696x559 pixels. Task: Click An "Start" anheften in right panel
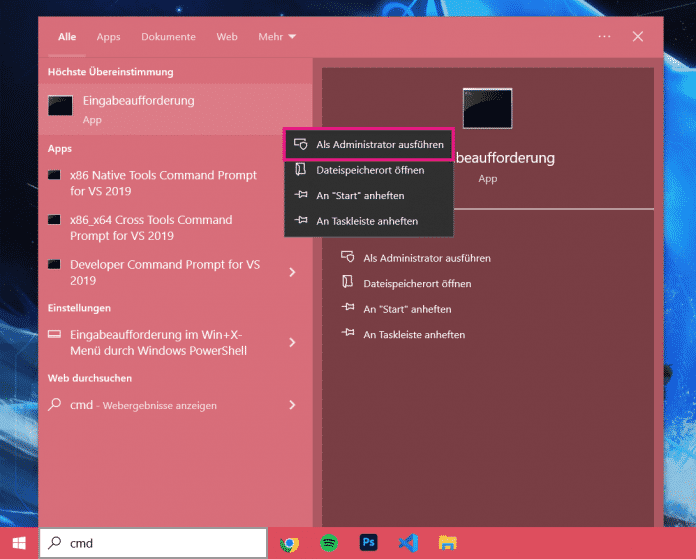pyautogui.click(x=407, y=309)
